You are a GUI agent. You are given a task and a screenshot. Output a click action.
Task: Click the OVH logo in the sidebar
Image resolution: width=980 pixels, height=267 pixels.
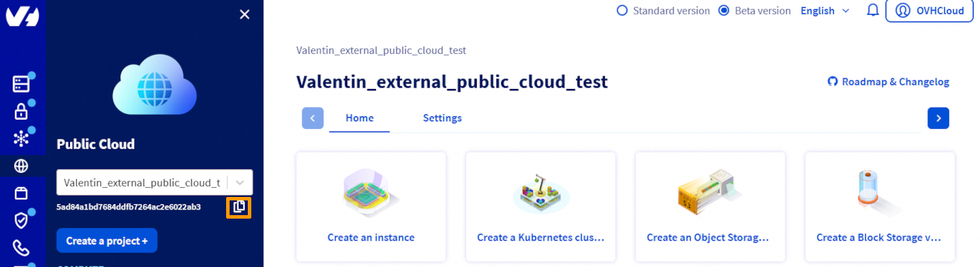point(22,15)
